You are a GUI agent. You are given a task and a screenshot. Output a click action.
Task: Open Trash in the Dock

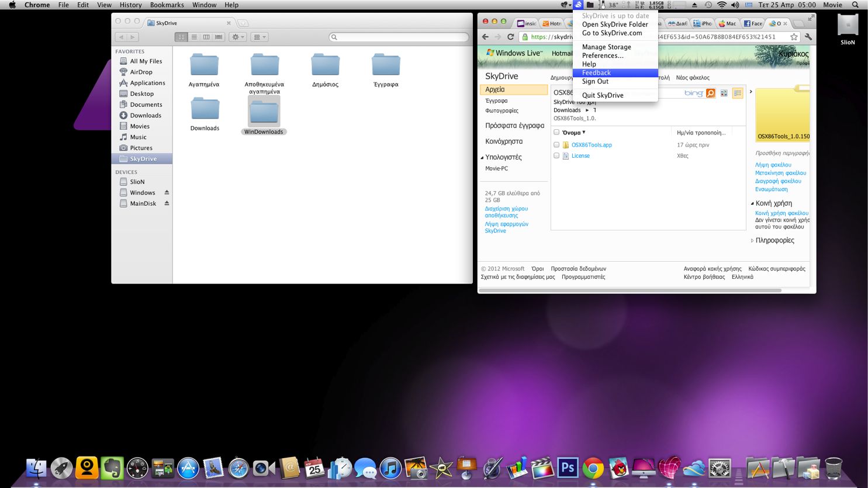[834, 468]
